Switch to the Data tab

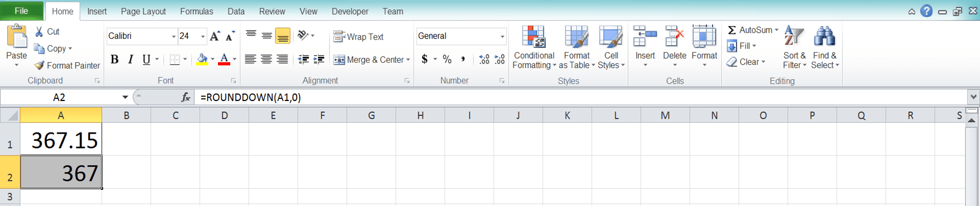coord(236,11)
